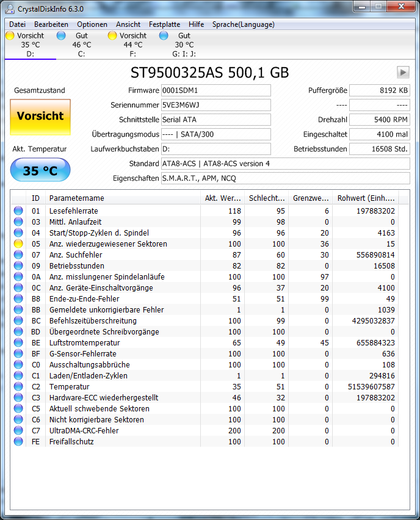Open the Datei menu
Image resolution: width=420 pixels, height=520 pixels.
click(x=17, y=24)
